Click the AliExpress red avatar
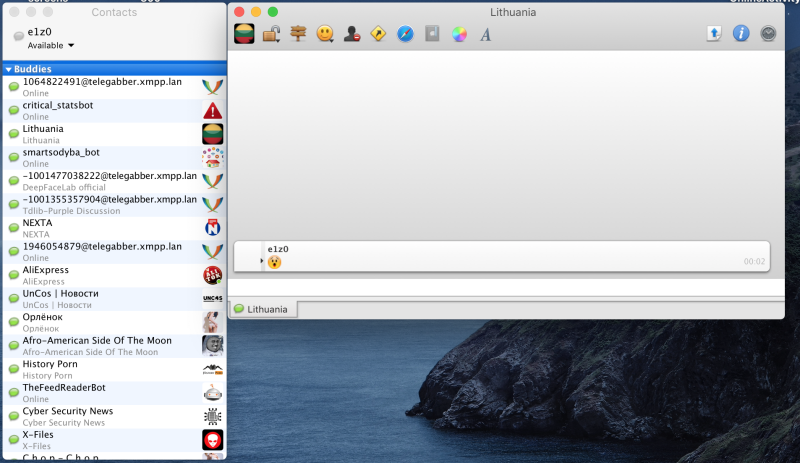 tap(213, 275)
